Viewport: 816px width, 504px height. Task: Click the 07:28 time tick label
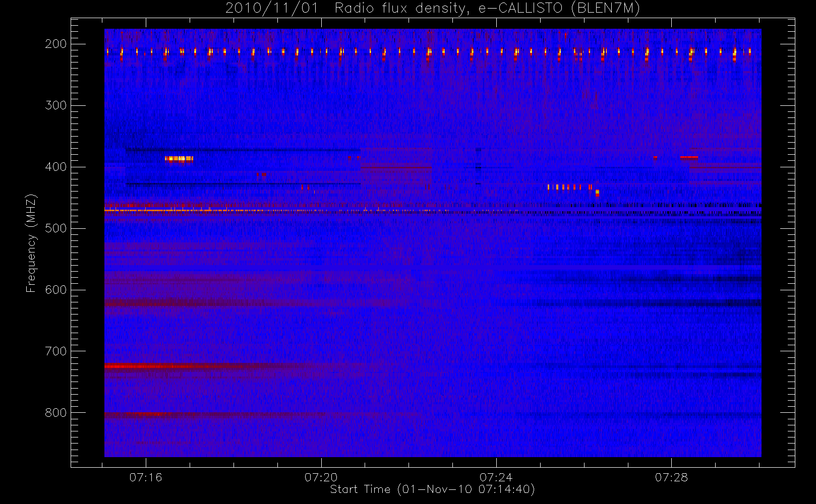(x=671, y=477)
